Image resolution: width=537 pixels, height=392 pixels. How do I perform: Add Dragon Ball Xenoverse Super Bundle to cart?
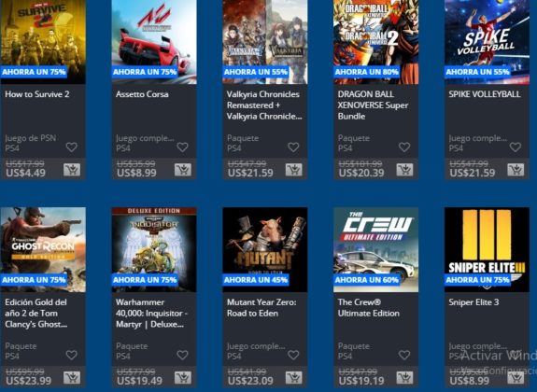click(x=404, y=170)
